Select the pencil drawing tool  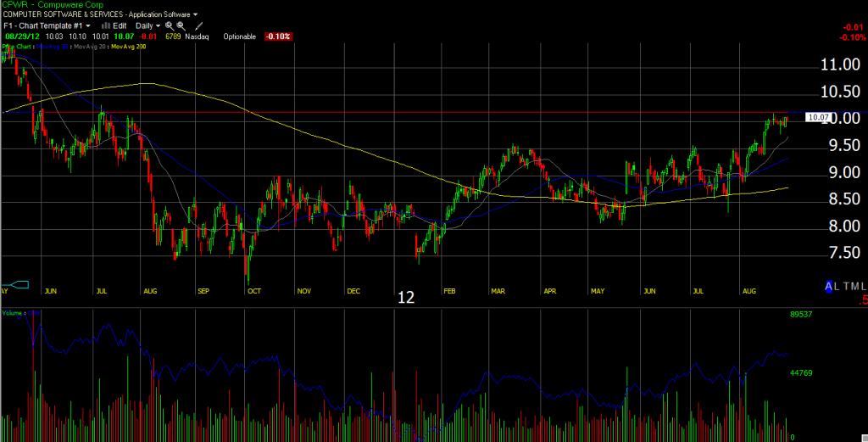pos(198,26)
